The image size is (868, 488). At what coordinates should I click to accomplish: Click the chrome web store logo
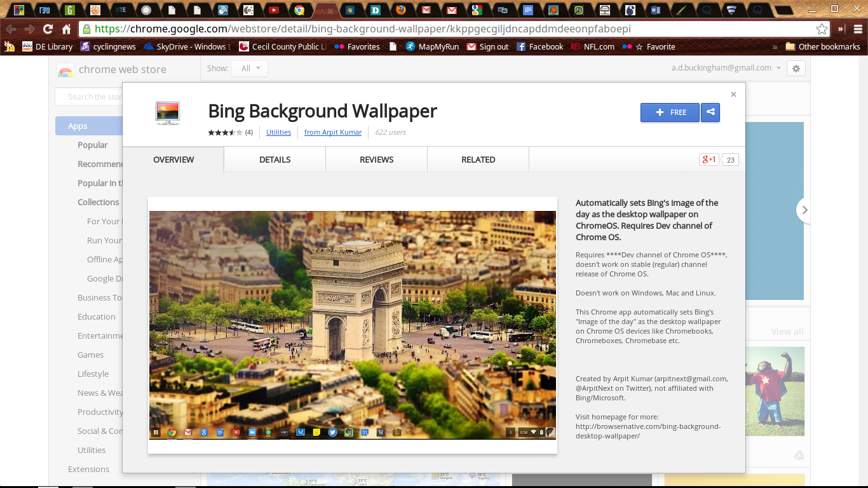click(x=111, y=69)
